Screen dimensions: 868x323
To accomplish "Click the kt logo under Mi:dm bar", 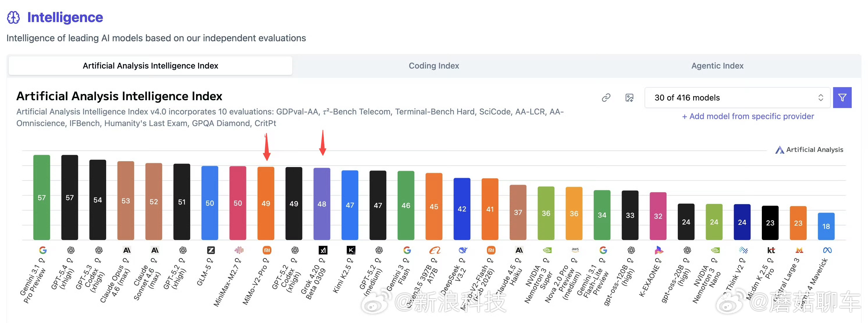I will pos(771,250).
